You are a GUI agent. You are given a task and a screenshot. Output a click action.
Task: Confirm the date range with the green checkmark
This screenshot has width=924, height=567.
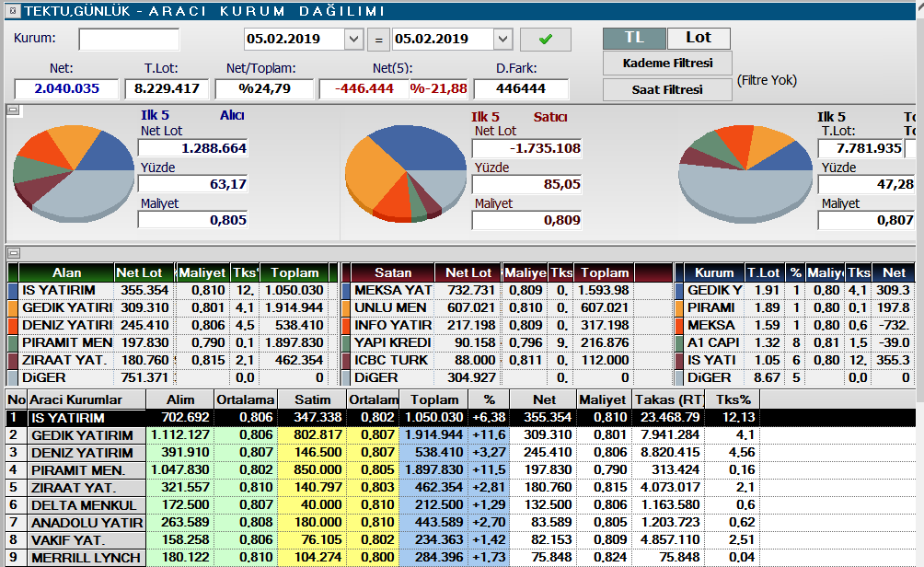click(546, 40)
